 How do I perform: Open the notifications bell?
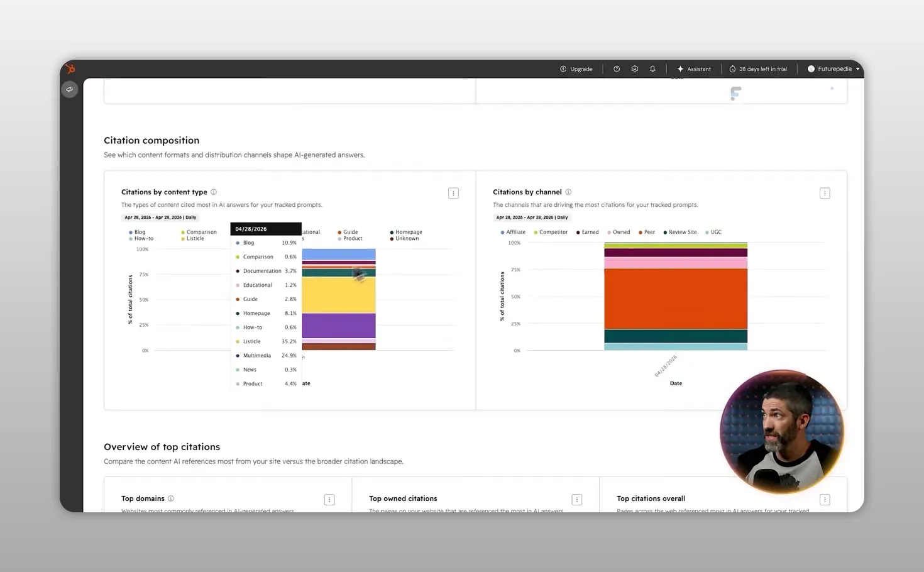click(x=652, y=69)
